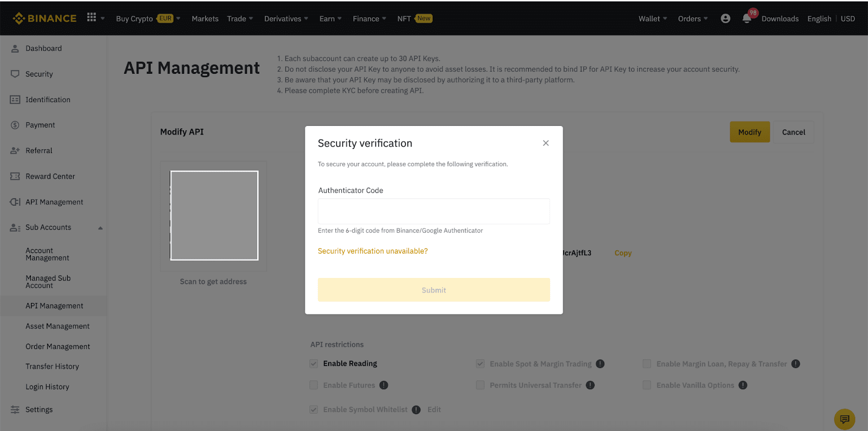The image size is (868, 431).
Task: Open Asset Management in sidebar
Action: 58,326
